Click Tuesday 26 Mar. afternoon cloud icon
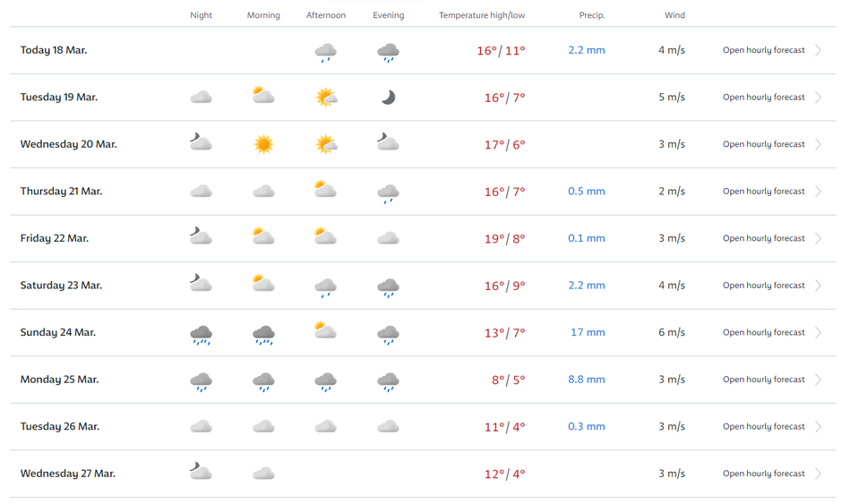The height and width of the screenshot is (504, 842). point(326,427)
